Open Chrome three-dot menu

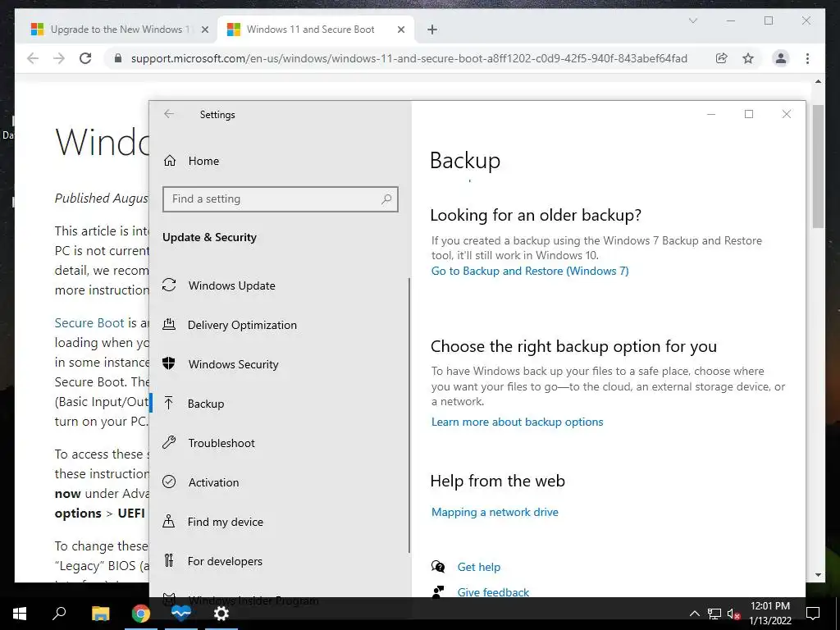[807, 58]
